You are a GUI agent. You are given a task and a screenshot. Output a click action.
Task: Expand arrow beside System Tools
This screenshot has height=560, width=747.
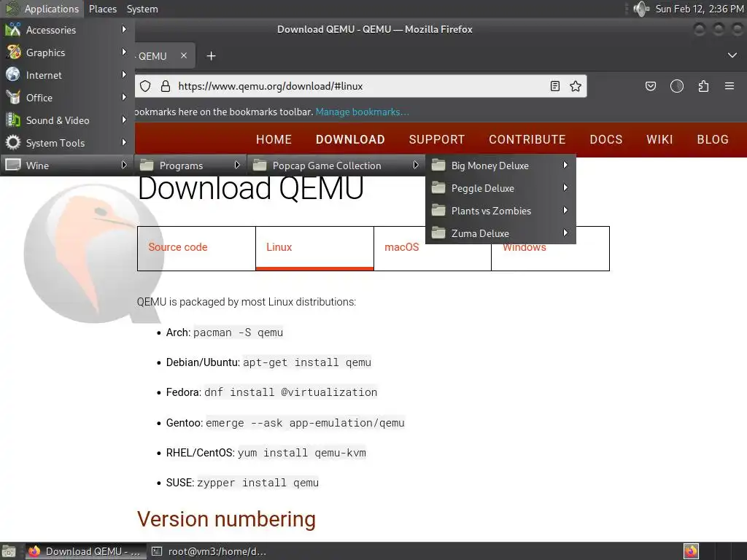[124, 142]
